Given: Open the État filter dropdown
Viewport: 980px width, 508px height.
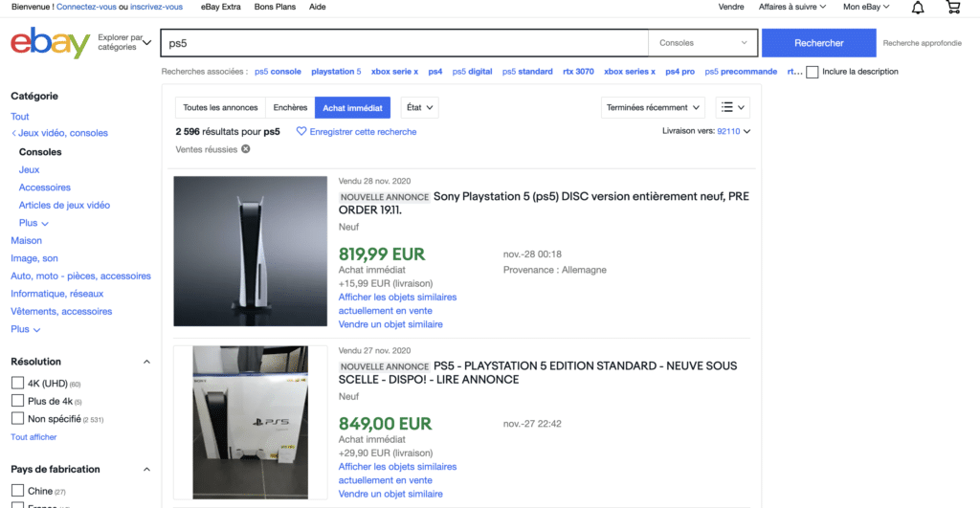Looking at the screenshot, I should click(x=419, y=107).
